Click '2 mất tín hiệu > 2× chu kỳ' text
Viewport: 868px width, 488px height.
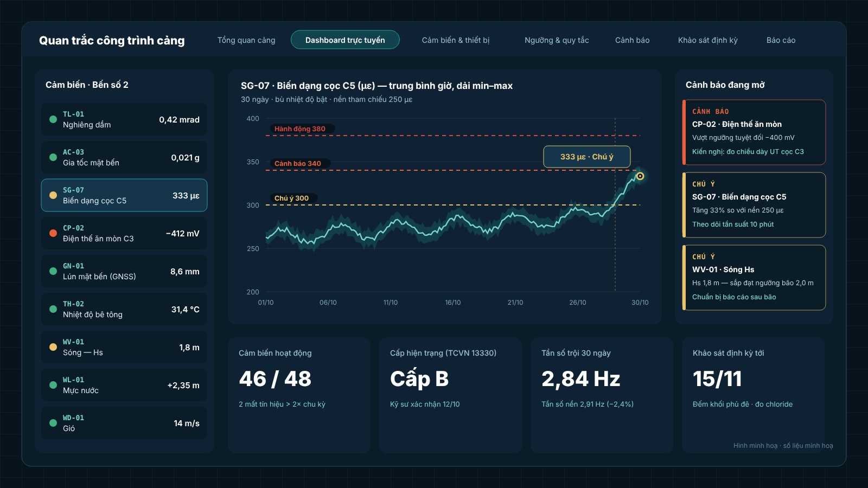[282, 404]
